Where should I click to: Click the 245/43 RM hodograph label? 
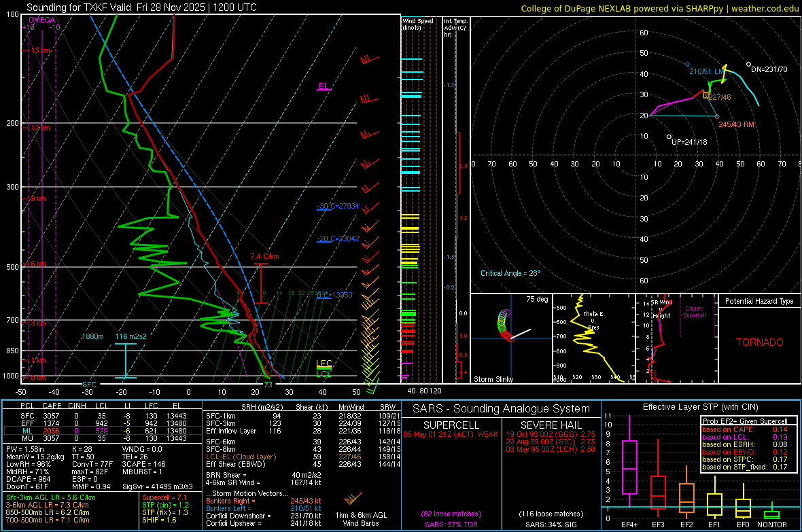[737, 124]
